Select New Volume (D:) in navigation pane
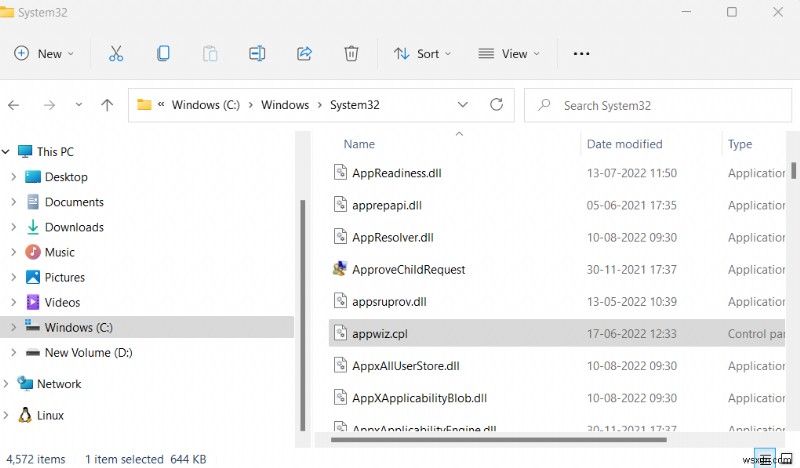 coord(88,352)
